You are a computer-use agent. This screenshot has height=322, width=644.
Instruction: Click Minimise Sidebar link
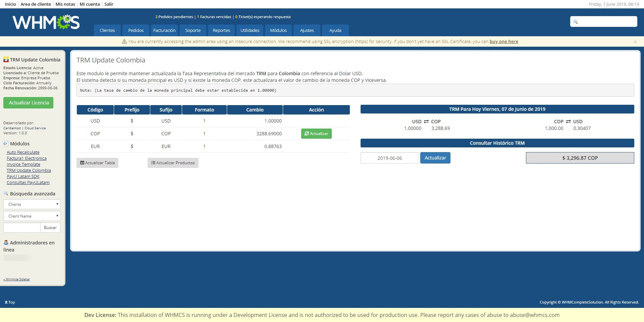pos(17,279)
